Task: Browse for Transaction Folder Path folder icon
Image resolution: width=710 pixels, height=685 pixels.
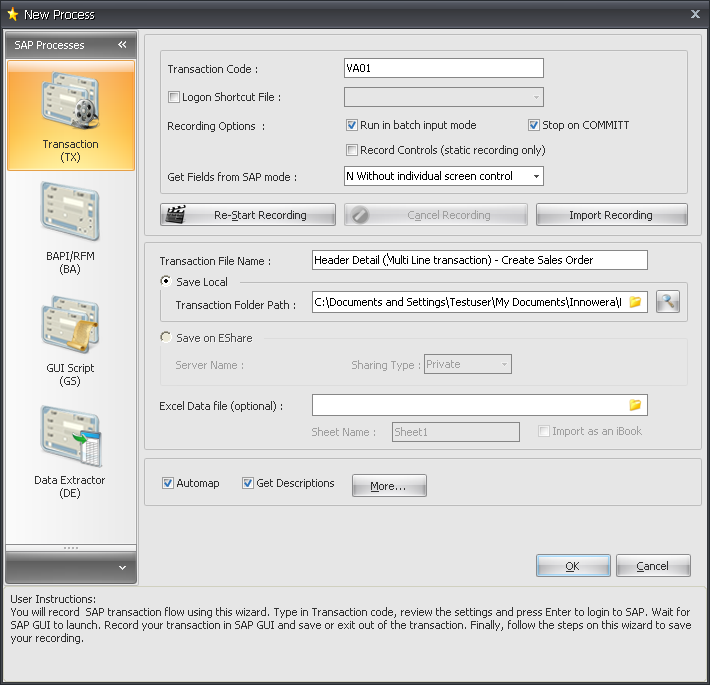Action: 634,302
